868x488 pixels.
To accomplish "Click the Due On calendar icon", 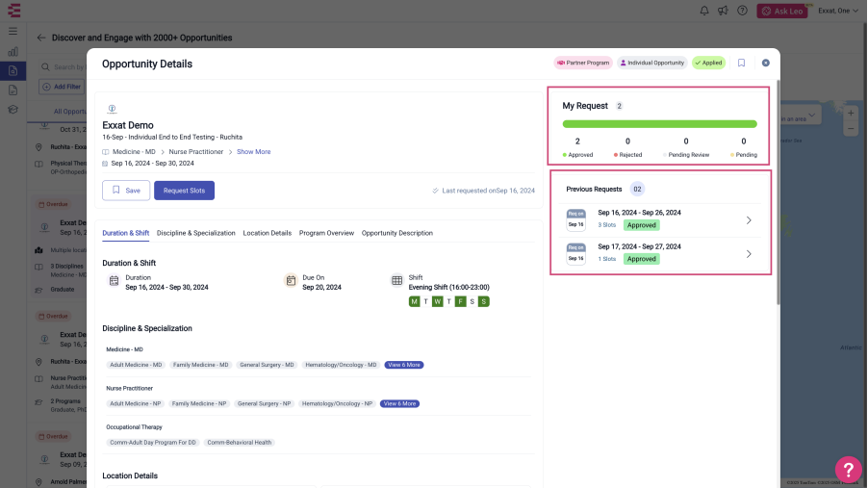I will point(291,281).
